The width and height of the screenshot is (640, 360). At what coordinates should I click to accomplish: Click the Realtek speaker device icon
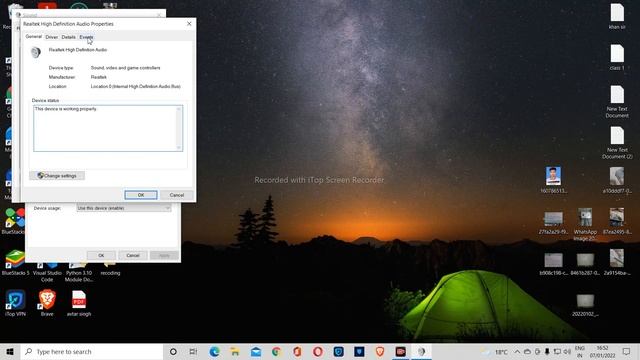pos(36,52)
